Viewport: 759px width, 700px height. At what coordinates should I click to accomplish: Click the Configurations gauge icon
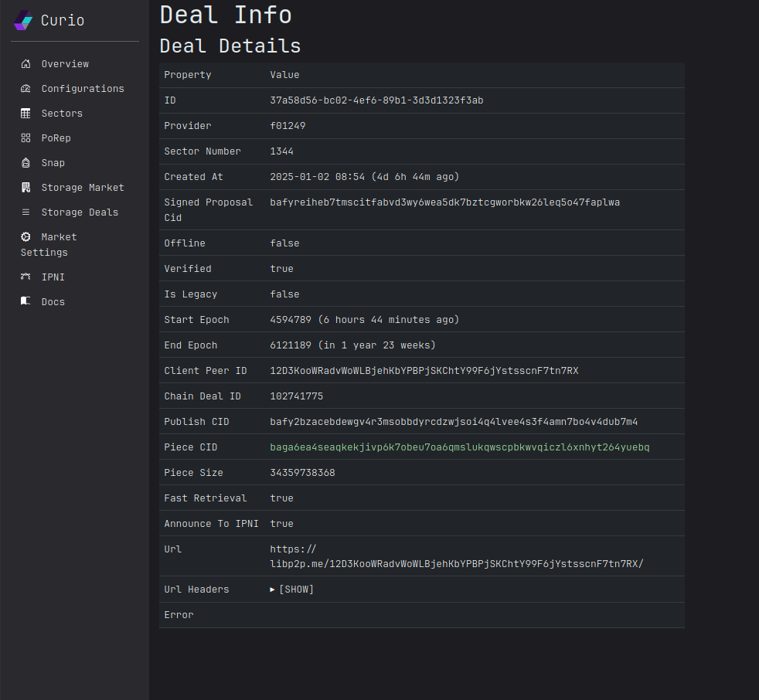26,89
